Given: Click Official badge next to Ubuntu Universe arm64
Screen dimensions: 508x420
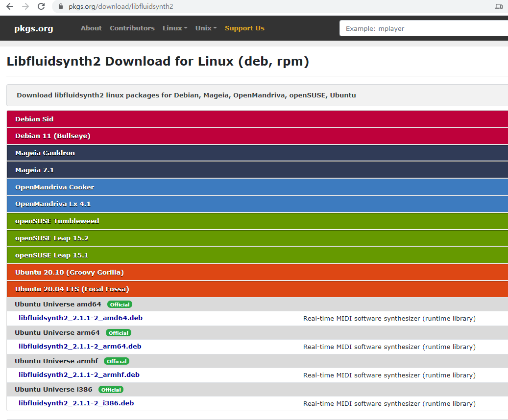Looking at the screenshot, I should pos(118,333).
